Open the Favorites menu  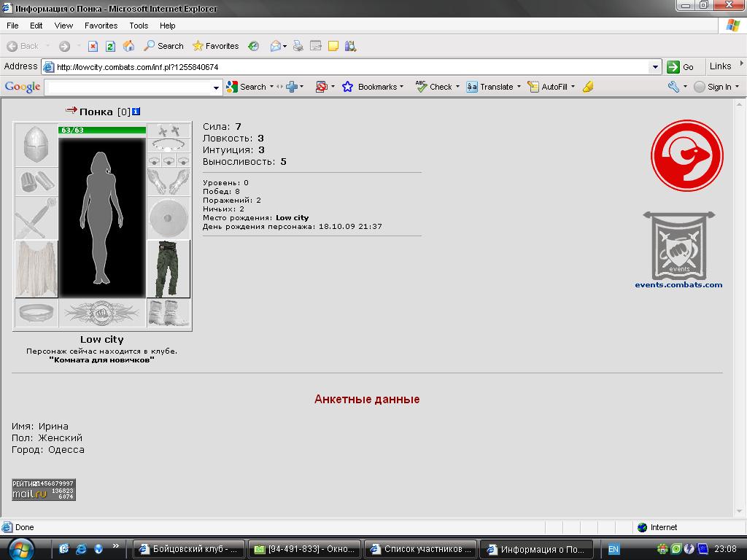101,26
